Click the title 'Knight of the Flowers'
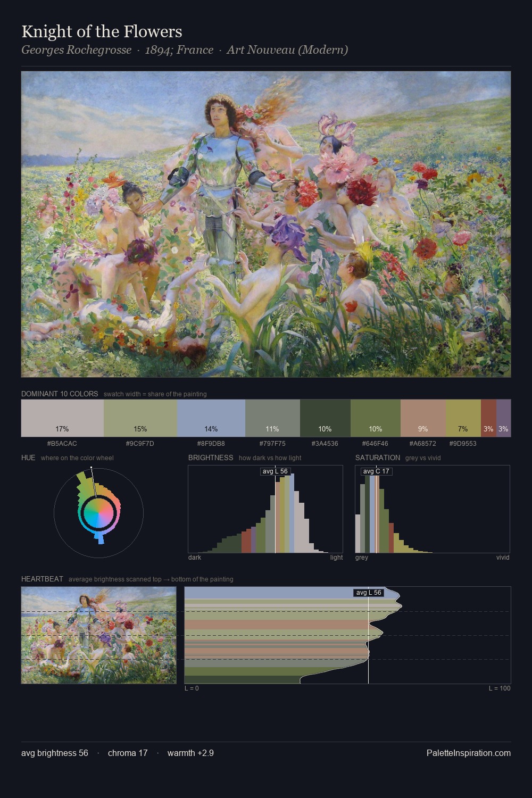532x798 pixels. [102, 31]
